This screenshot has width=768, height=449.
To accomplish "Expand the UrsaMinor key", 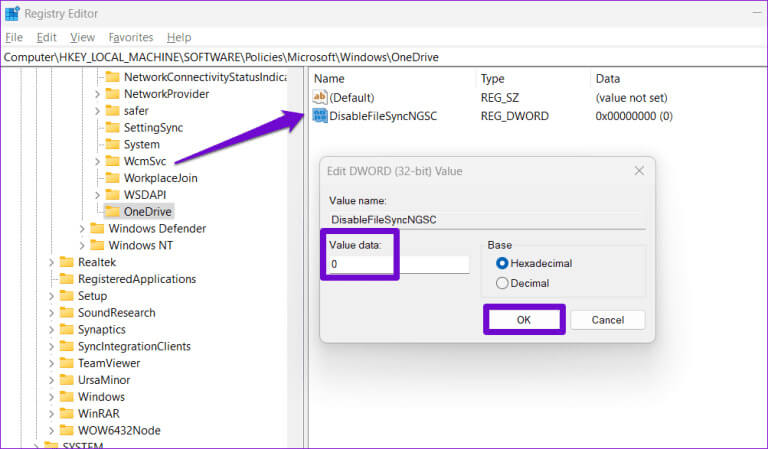I will pyautogui.click(x=51, y=380).
